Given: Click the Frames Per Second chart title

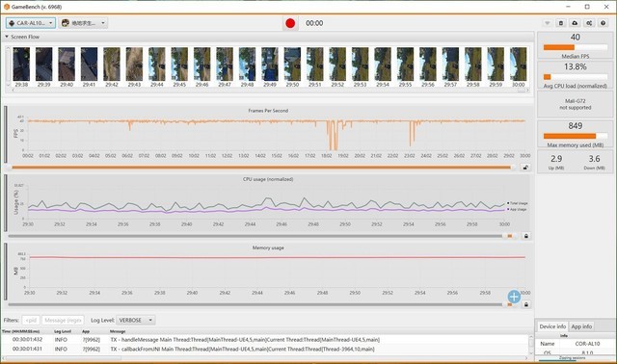Looking at the screenshot, I should [268, 111].
